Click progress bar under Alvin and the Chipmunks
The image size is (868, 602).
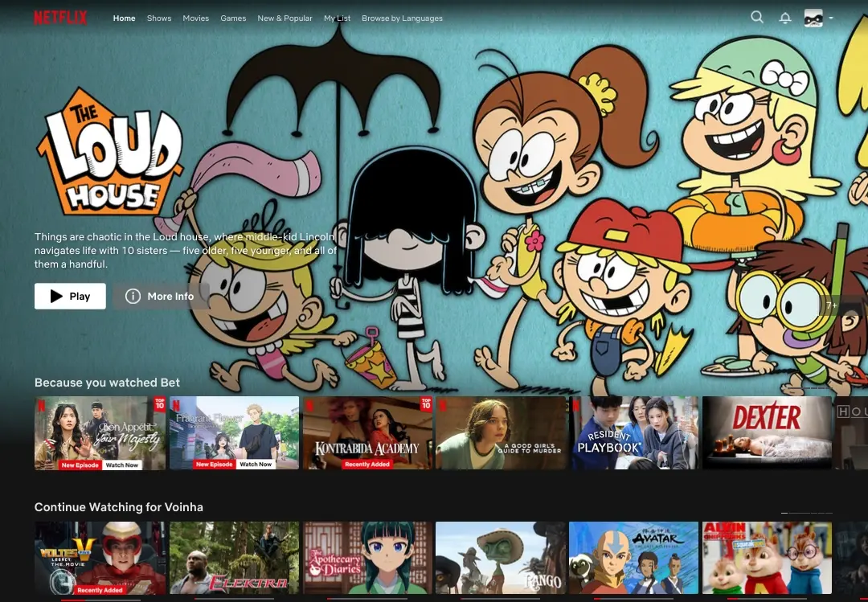pos(767,600)
